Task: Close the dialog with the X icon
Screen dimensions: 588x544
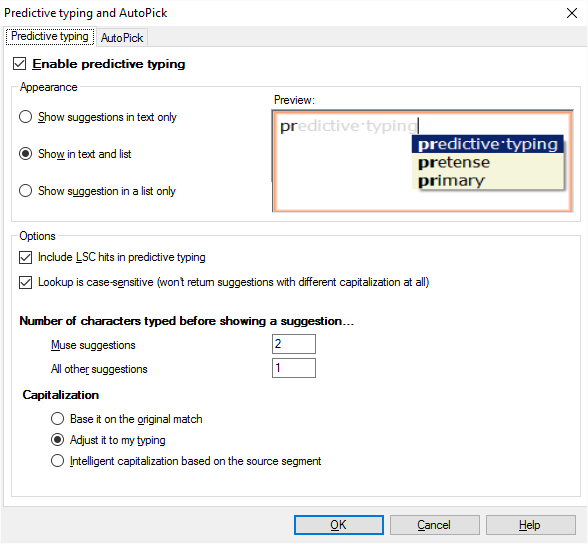Action: click(x=572, y=13)
